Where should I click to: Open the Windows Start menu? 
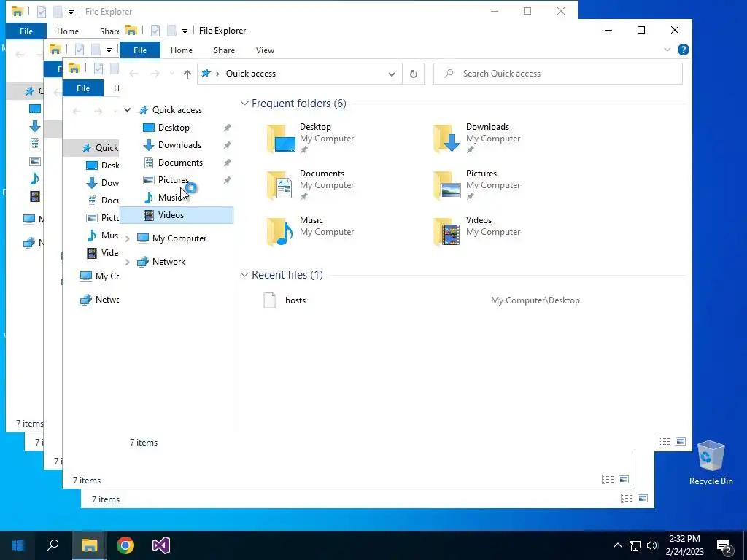click(18, 545)
